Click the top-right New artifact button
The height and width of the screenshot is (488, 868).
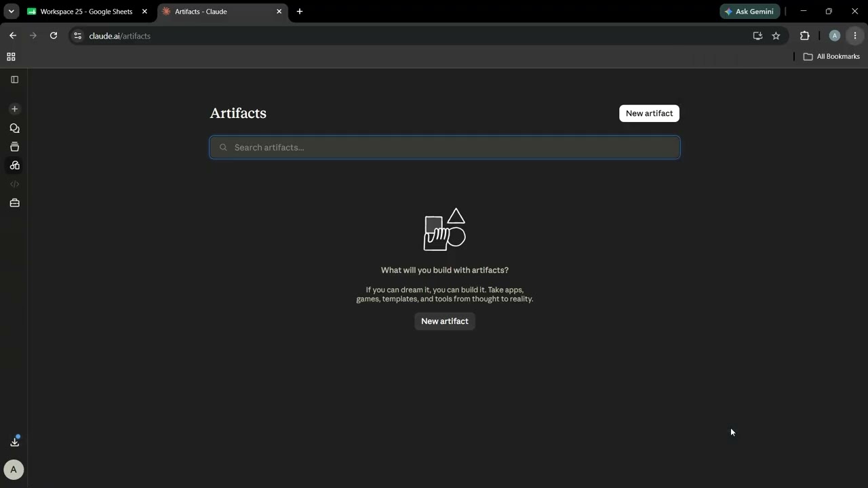649,113
